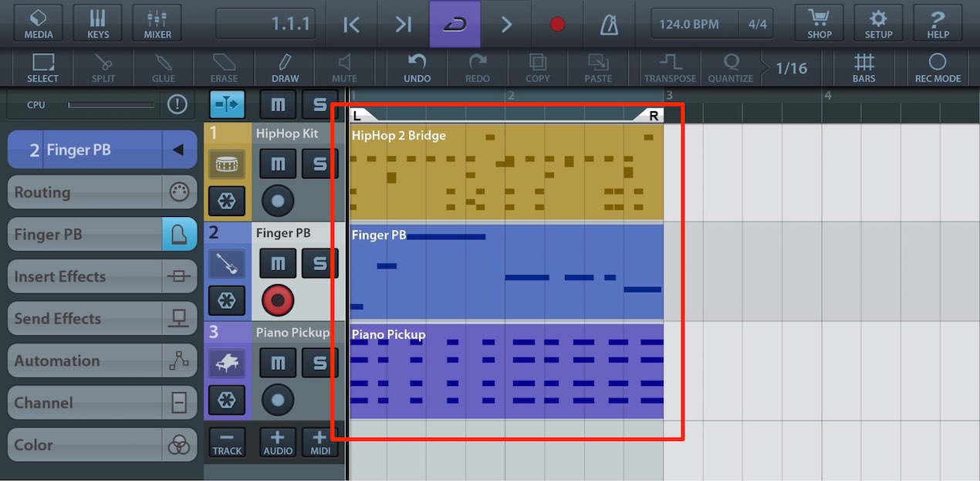
Task: Click the HipHop Kit drum icon
Action: pos(227,164)
